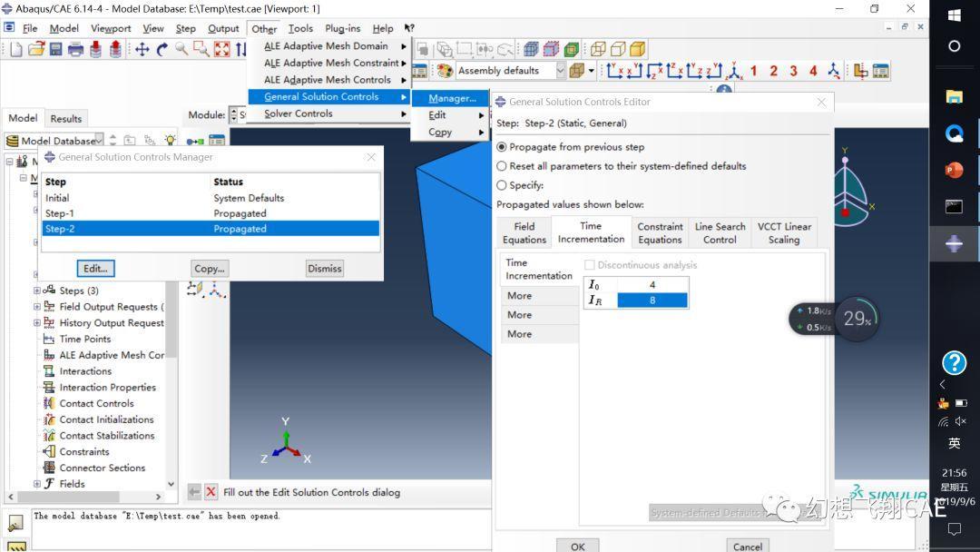Click the Edit... button in Controls Manager

95,268
